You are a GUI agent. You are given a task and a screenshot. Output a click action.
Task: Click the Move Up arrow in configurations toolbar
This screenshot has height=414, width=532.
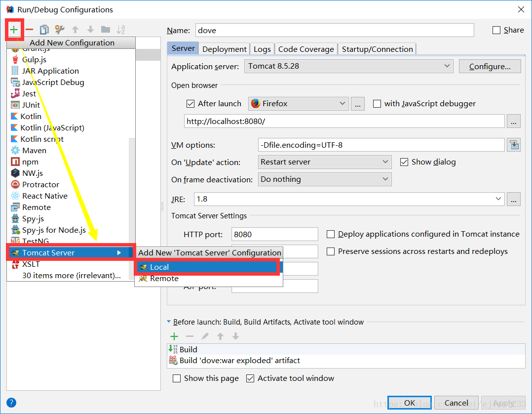pyautogui.click(x=76, y=30)
